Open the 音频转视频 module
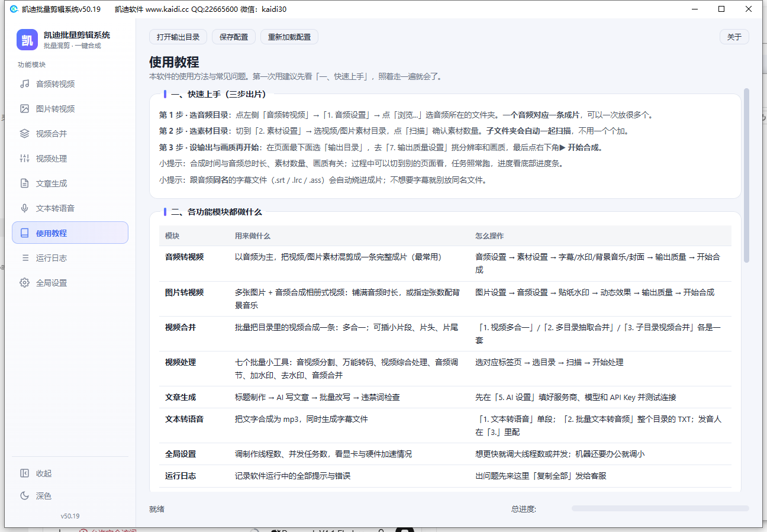This screenshot has height=532, width=767. (70, 84)
